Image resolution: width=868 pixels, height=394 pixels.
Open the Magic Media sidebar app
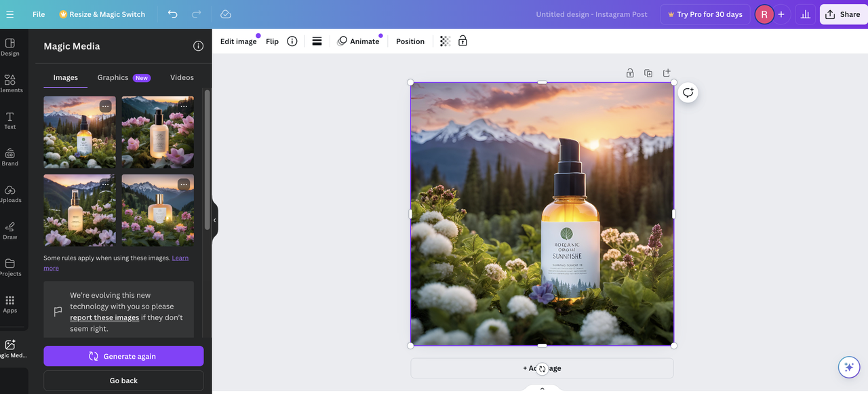[x=12, y=349]
